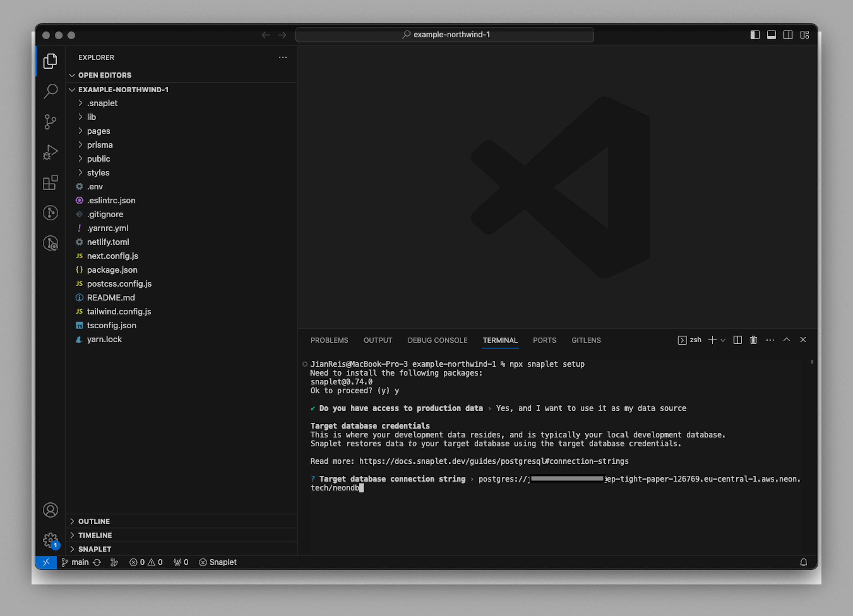
Task: Switch to the GitLens tab
Action: [x=586, y=340]
